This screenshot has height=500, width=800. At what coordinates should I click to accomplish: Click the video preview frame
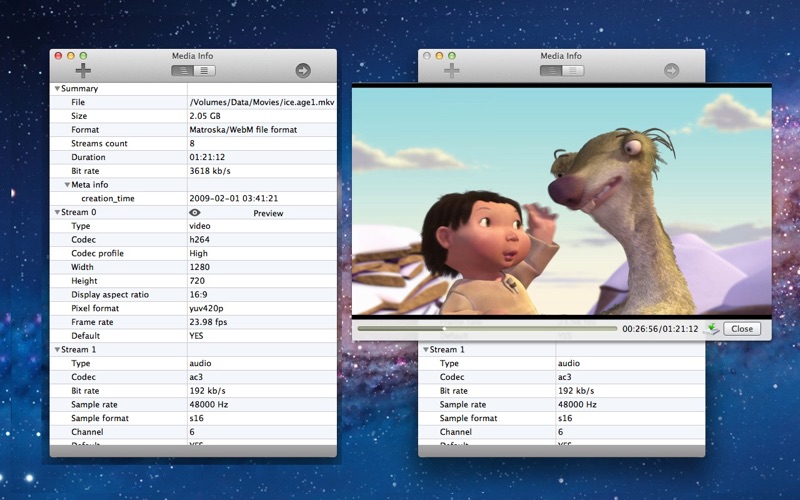[562, 201]
